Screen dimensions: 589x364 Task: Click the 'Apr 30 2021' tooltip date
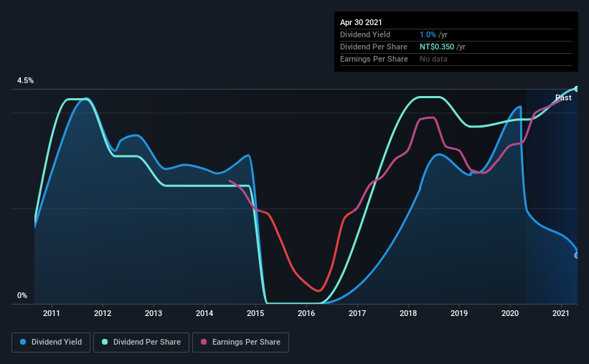point(361,22)
